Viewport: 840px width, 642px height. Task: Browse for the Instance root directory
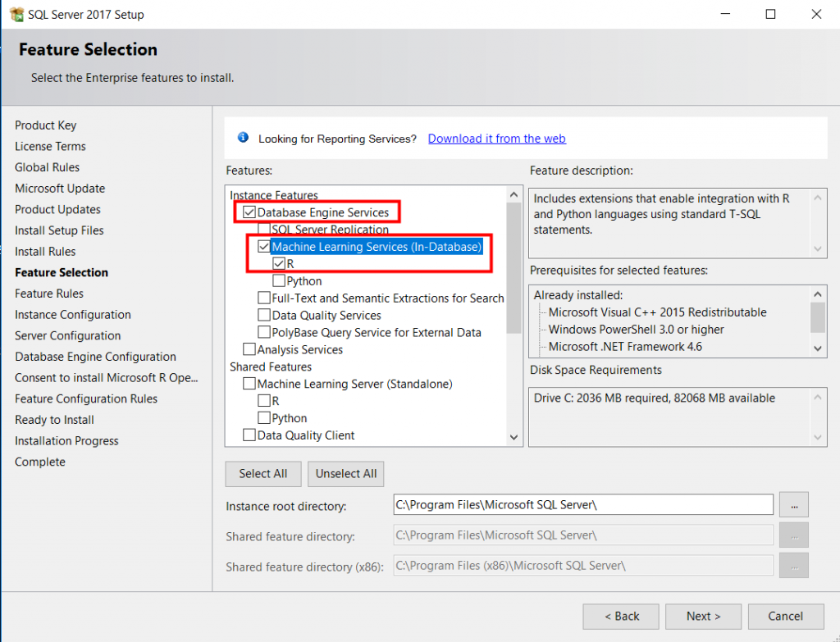point(794,505)
